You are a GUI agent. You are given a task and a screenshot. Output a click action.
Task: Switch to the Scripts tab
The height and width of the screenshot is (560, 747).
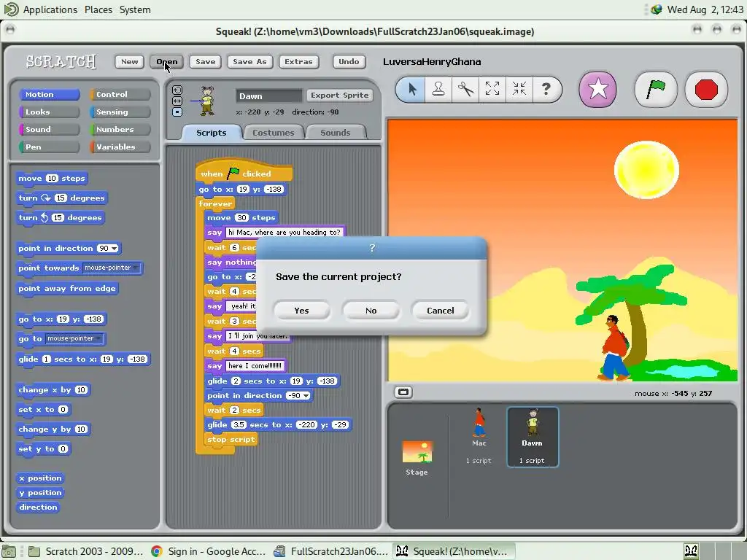(x=211, y=133)
